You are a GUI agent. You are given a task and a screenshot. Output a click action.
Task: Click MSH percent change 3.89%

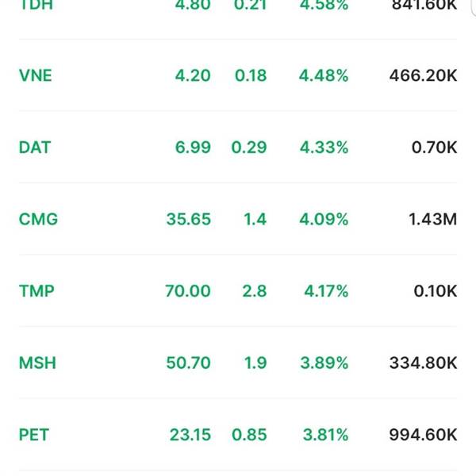pyautogui.click(x=324, y=363)
